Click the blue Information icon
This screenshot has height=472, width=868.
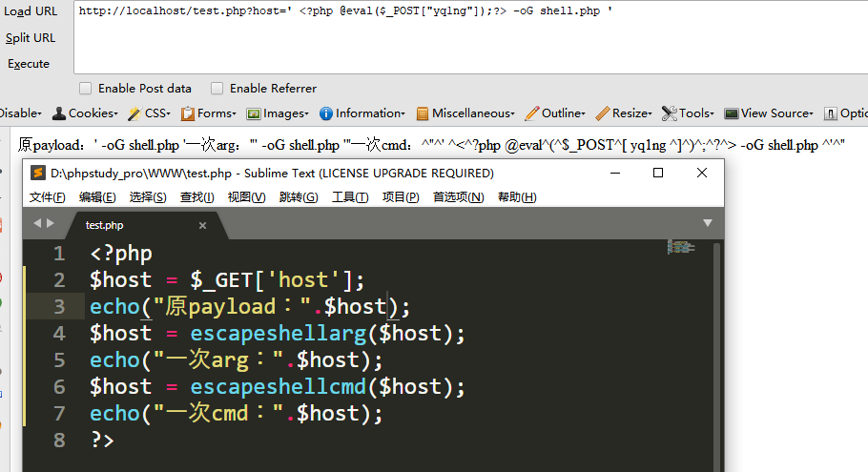point(326,113)
